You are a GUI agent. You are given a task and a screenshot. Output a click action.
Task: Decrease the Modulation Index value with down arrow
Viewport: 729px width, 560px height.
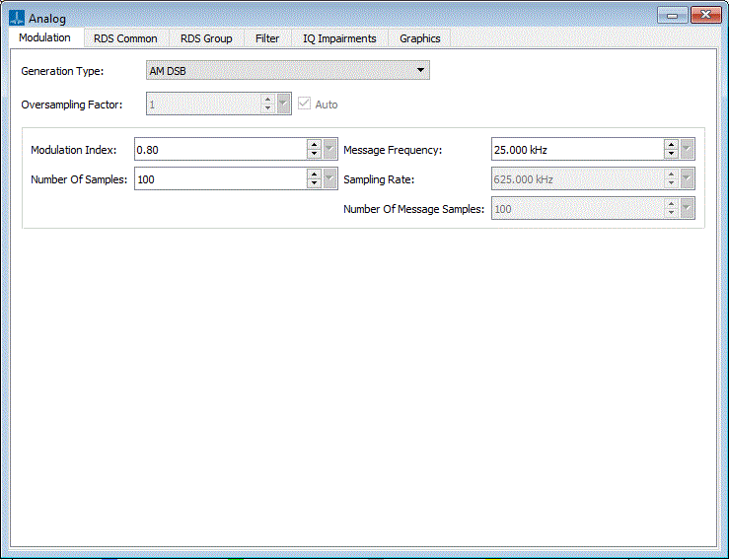(314, 155)
